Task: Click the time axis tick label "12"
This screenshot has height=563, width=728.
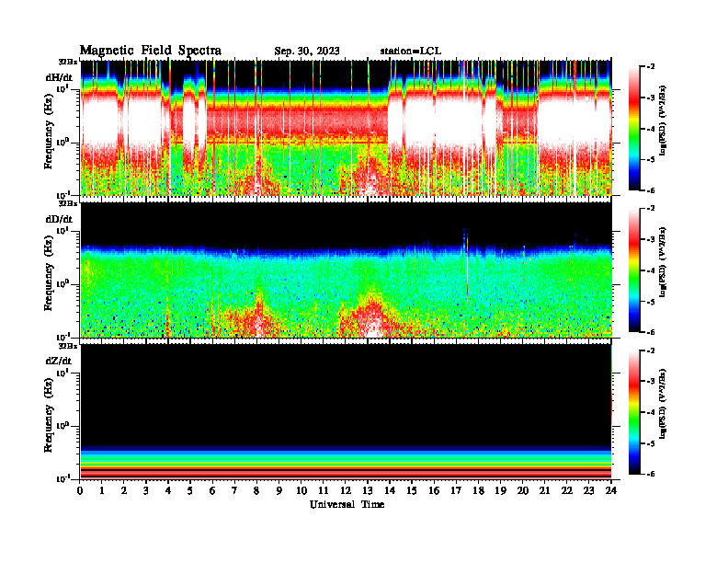Action: tap(346, 490)
